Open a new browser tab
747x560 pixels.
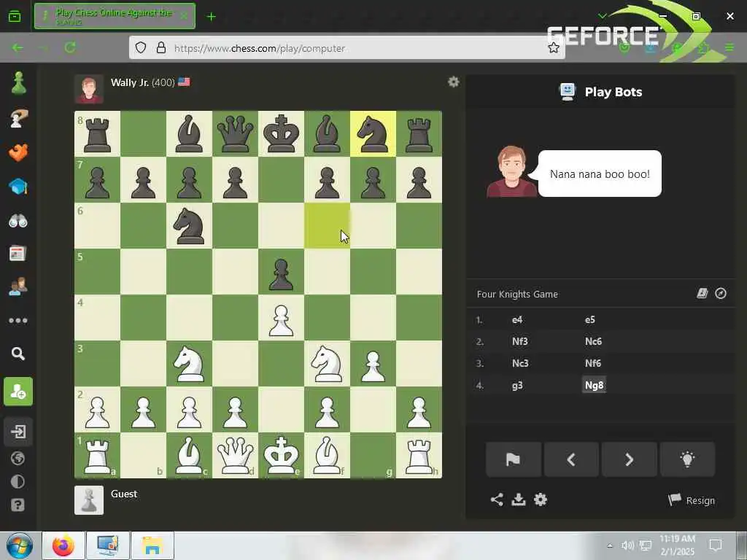[x=211, y=17]
